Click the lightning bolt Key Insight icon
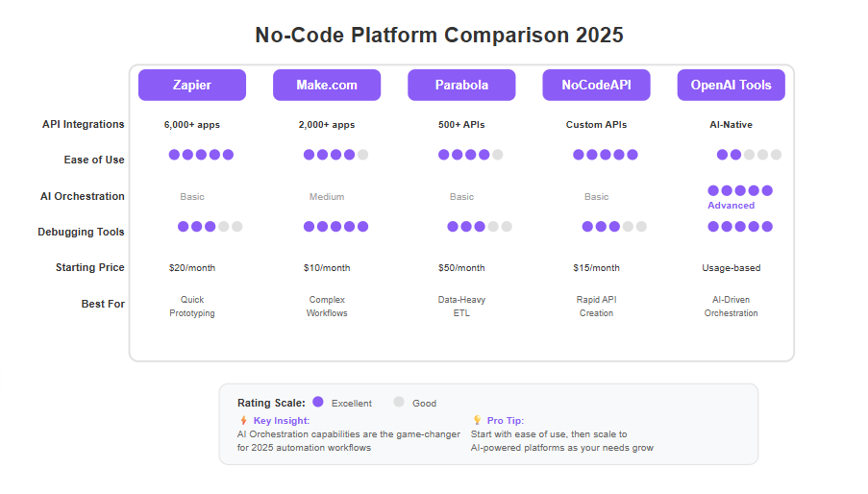Viewport: 868px width, 494px height. click(243, 420)
